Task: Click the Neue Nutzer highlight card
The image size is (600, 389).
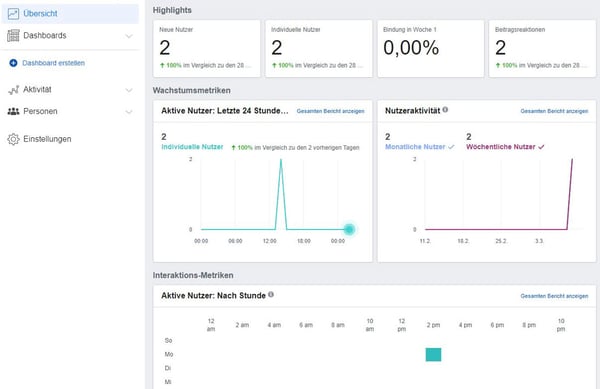Action: tap(207, 49)
